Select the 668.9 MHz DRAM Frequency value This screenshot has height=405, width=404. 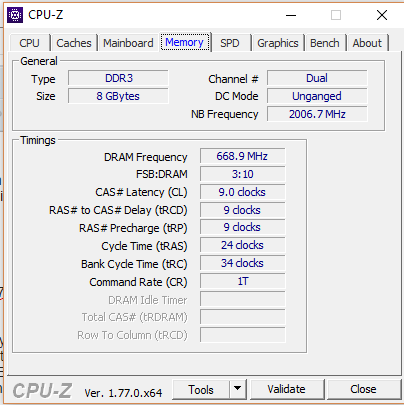coord(243,156)
